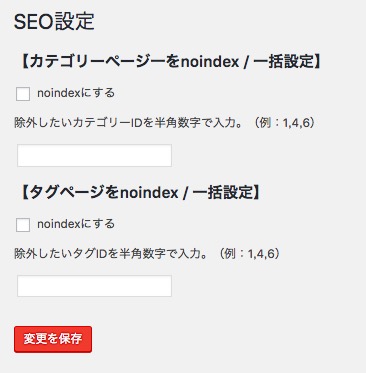This screenshot has width=366, height=373.
Task: Click the word noindex in tag heading
Action: (x=149, y=193)
